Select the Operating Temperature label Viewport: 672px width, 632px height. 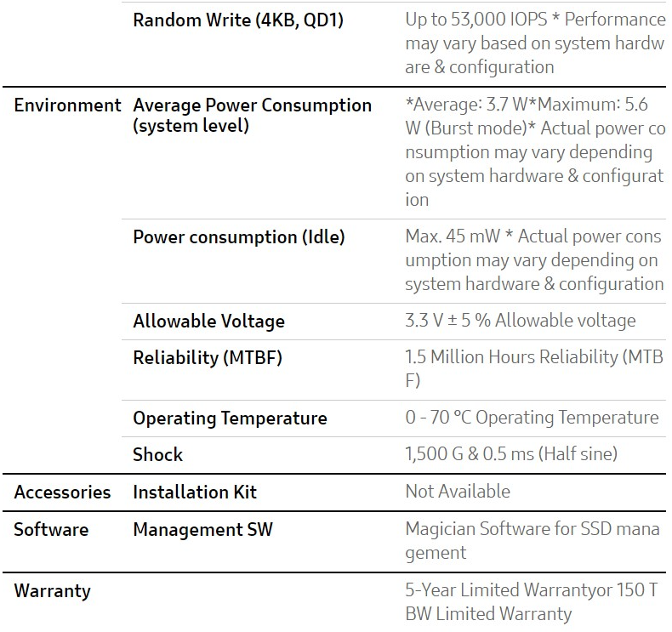231,418
